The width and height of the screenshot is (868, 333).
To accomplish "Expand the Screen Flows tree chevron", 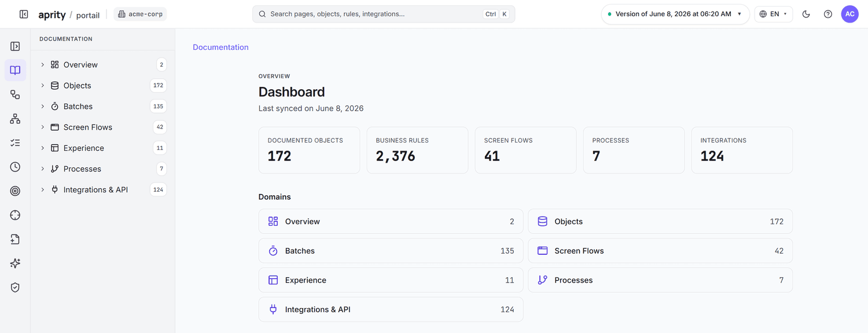I will pyautogui.click(x=43, y=127).
